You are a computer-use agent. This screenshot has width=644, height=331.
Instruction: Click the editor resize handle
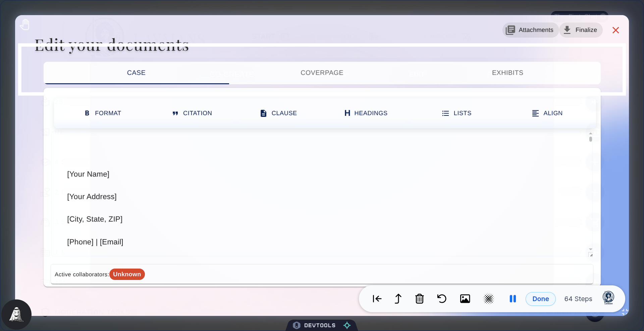591,255
